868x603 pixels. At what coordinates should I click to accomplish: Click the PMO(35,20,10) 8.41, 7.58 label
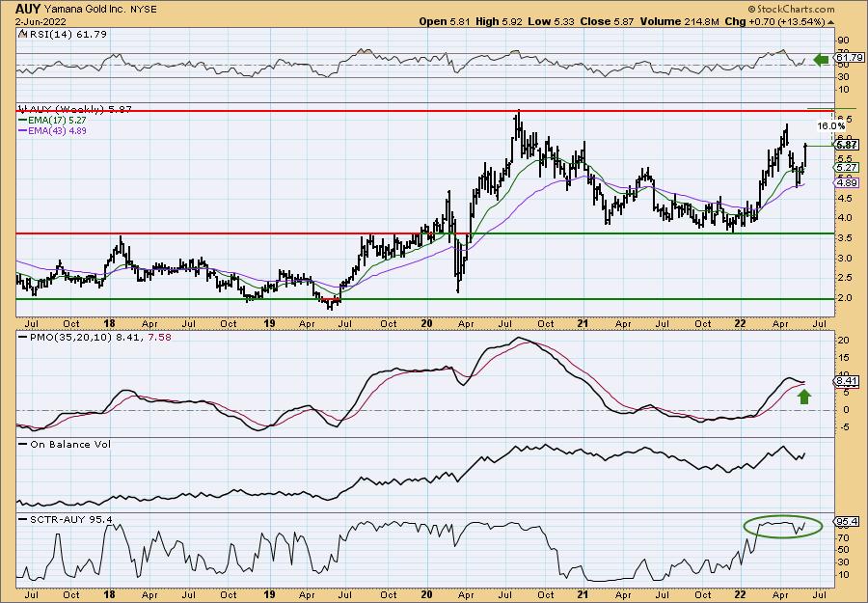coord(99,337)
